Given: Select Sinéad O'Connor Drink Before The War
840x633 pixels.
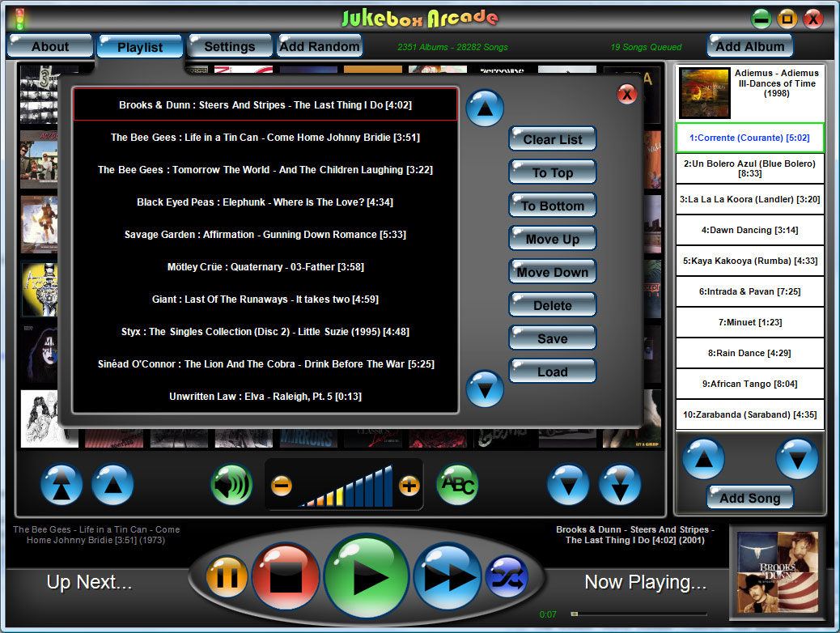Looking at the screenshot, I should (265, 364).
